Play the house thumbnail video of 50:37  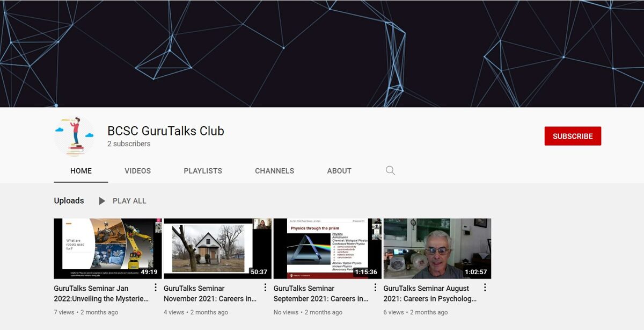[x=217, y=248]
